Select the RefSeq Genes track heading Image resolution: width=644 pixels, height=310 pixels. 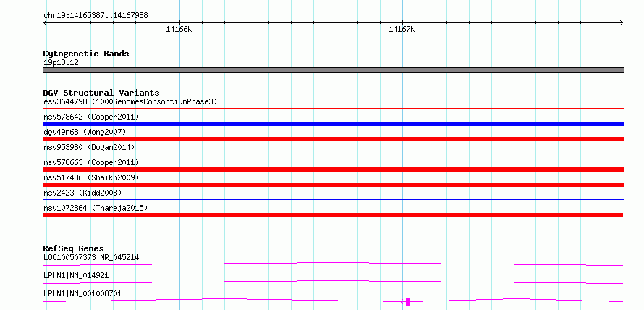(74, 248)
